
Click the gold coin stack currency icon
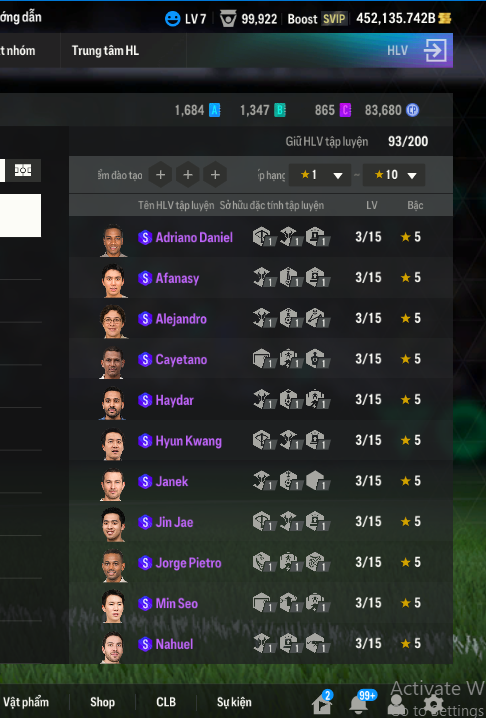click(445, 18)
